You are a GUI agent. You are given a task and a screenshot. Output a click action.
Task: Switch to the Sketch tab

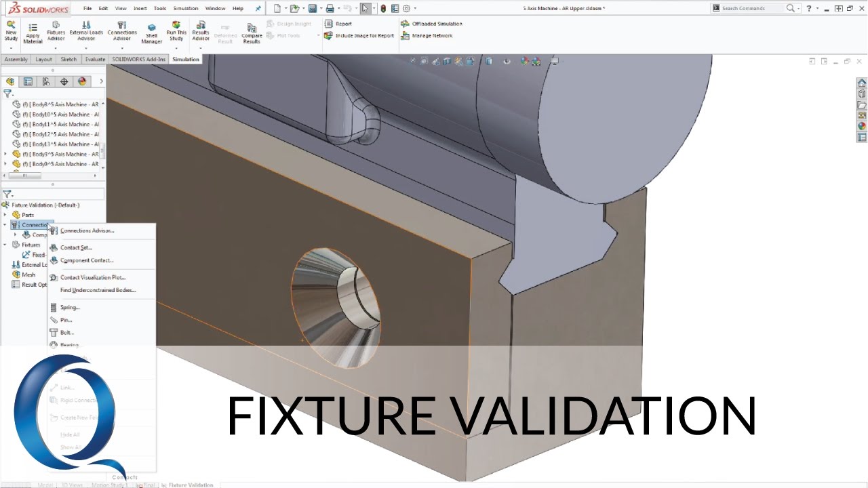pos(68,60)
